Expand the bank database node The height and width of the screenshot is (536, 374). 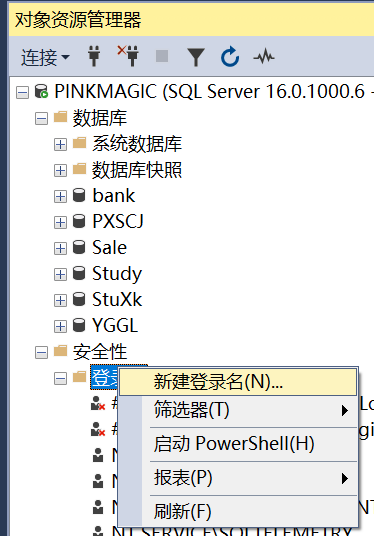tap(61, 197)
